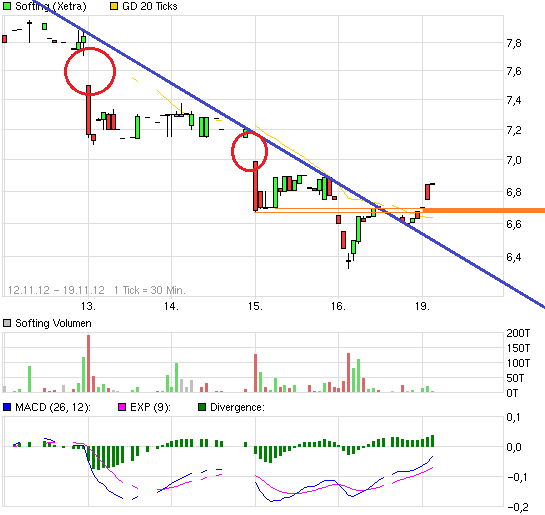The height and width of the screenshot is (515, 545).
Task: Select the 'Divergence:' label
Action: pos(237,407)
